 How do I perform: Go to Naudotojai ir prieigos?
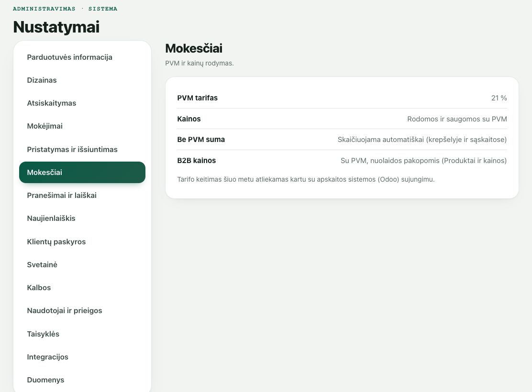(82, 311)
